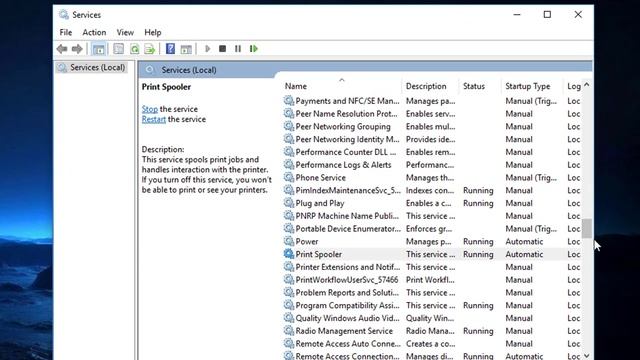Open the View menu
This screenshot has width=640, height=360.
(x=125, y=32)
